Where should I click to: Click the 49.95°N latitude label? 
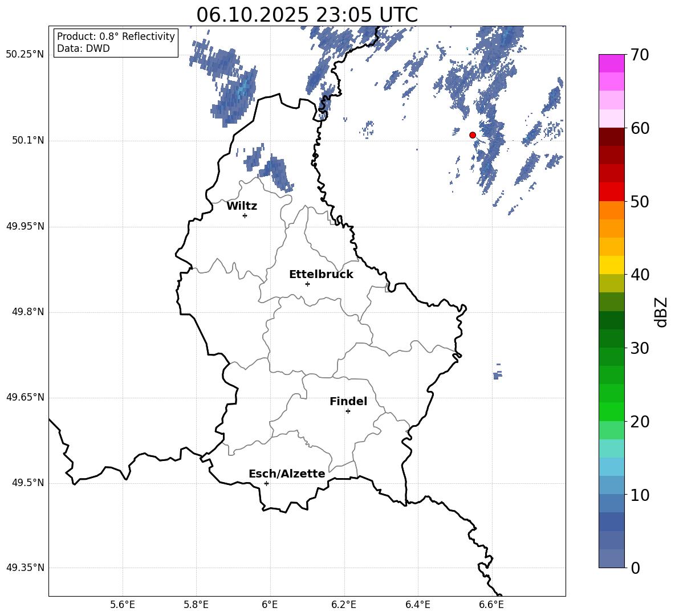click(x=25, y=226)
